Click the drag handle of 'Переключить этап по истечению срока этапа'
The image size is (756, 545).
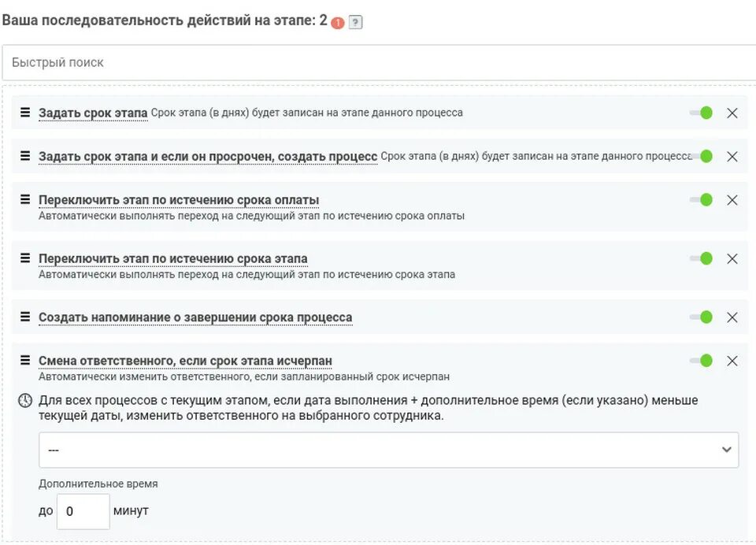pos(24,258)
